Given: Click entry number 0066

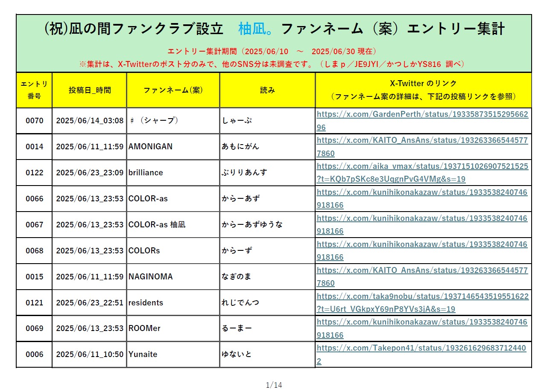Looking at the screenshot, I should tap(35, 199).
